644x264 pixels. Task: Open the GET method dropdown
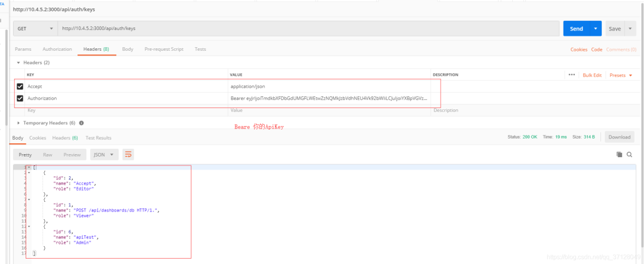tap(35, 29)
